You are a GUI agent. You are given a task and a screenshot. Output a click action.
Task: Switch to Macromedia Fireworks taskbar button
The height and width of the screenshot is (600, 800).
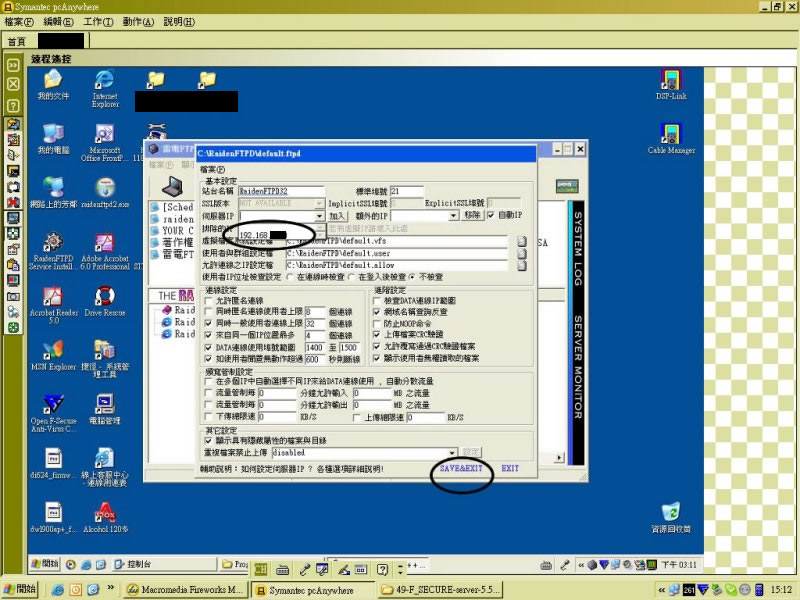click(x=185, y=589)
